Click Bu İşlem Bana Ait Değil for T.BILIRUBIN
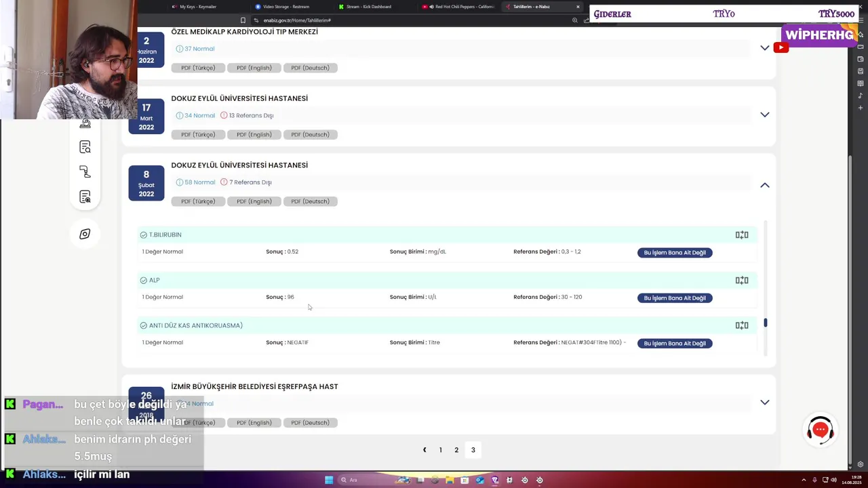This screenshot has width=868, height=488. pyautogui.click(x=675, y=253)
